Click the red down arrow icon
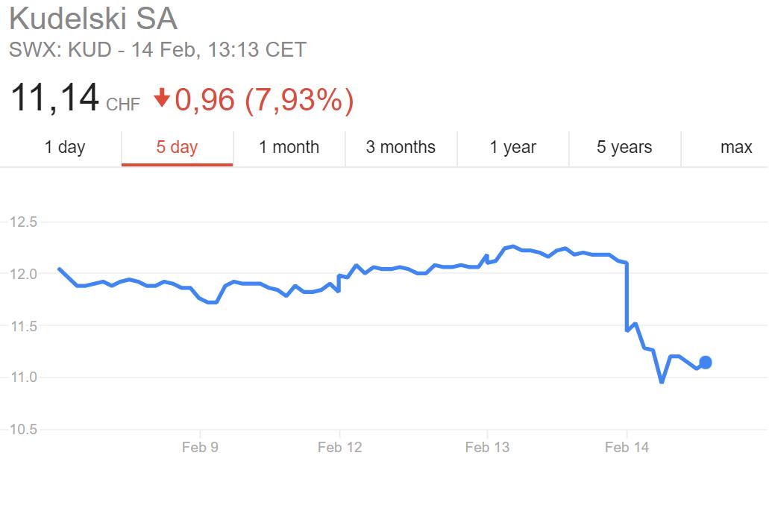The width and height of the screenshot is (769, 532). (162, 98)
